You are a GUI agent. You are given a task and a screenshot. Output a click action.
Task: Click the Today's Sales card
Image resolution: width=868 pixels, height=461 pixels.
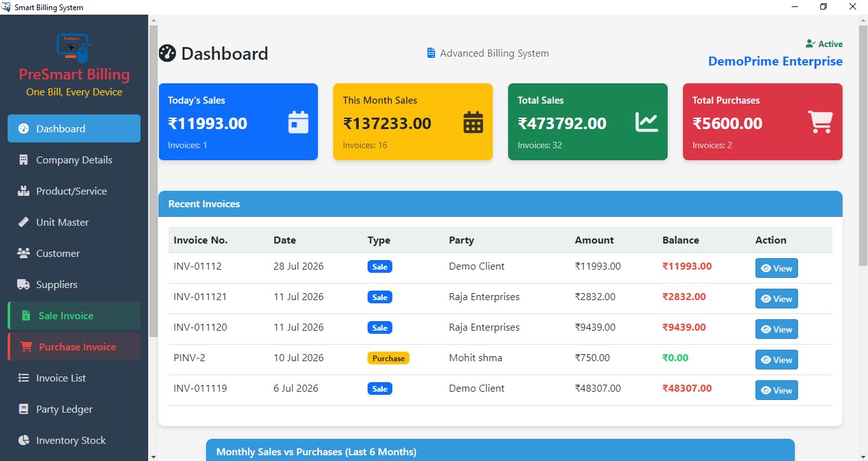click(238, 121)
